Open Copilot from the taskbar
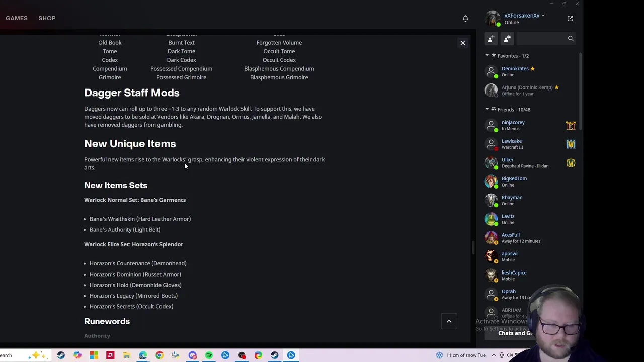 click(x=77, y=355)
